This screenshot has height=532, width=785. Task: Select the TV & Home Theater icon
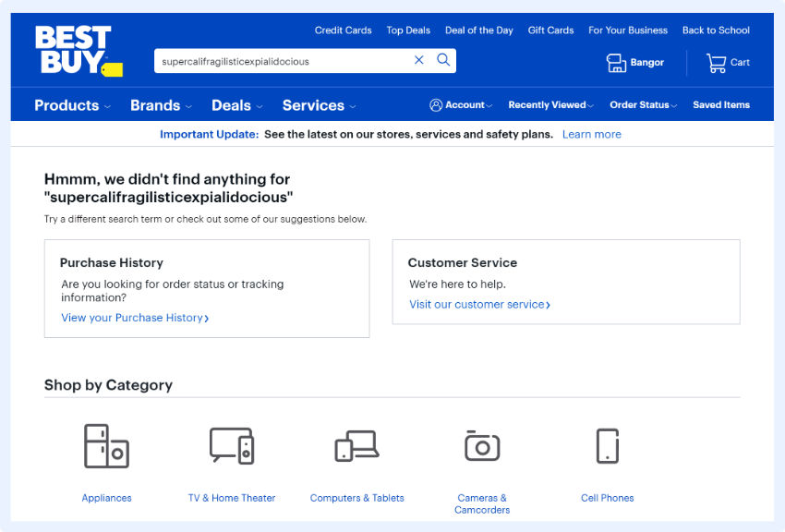232,446
